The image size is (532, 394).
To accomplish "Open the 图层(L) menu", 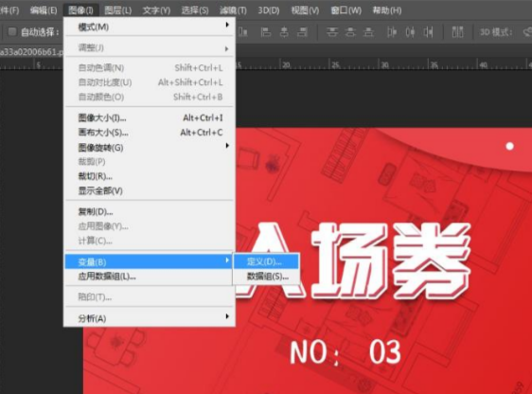I will (117, 10).
